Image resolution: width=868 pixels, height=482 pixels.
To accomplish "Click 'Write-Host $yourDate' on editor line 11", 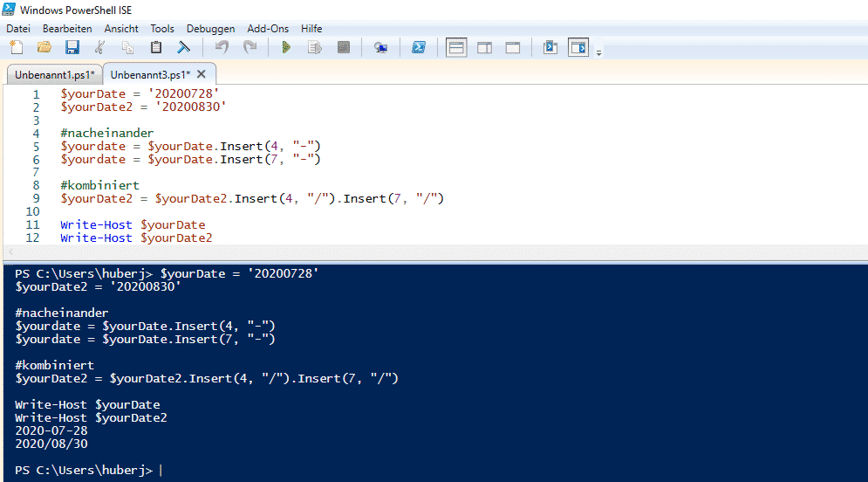I will (x=133, y=225).
